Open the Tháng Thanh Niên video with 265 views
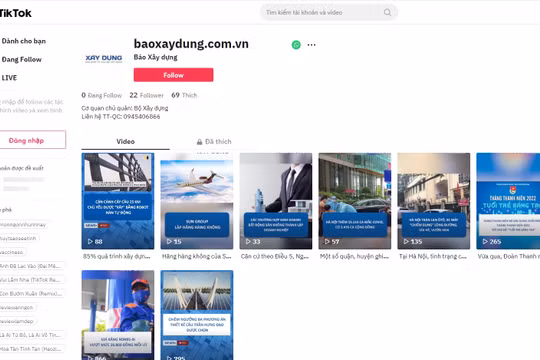Image resolution: width=540 pixels, height=360 pixels. coord(508,201)
